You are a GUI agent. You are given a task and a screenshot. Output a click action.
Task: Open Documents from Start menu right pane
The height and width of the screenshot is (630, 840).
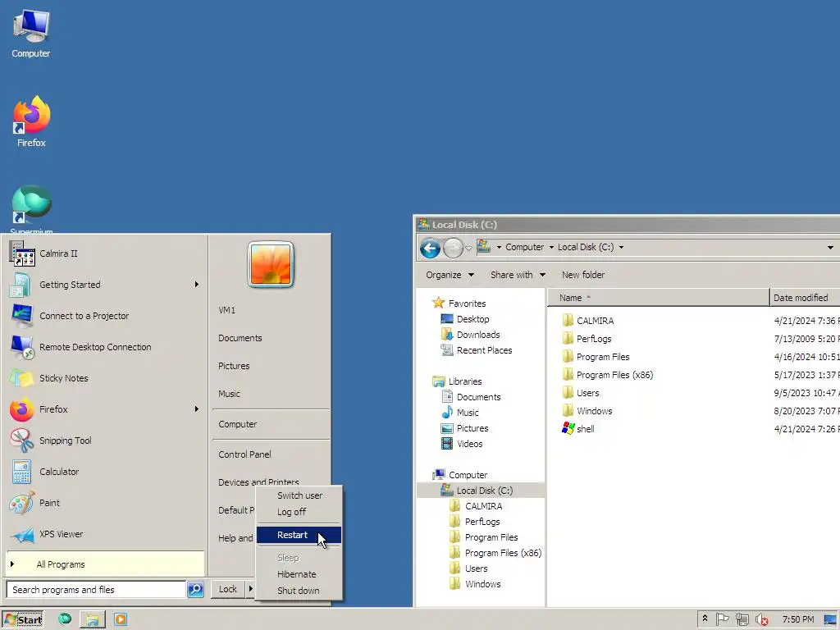(271, 338)
